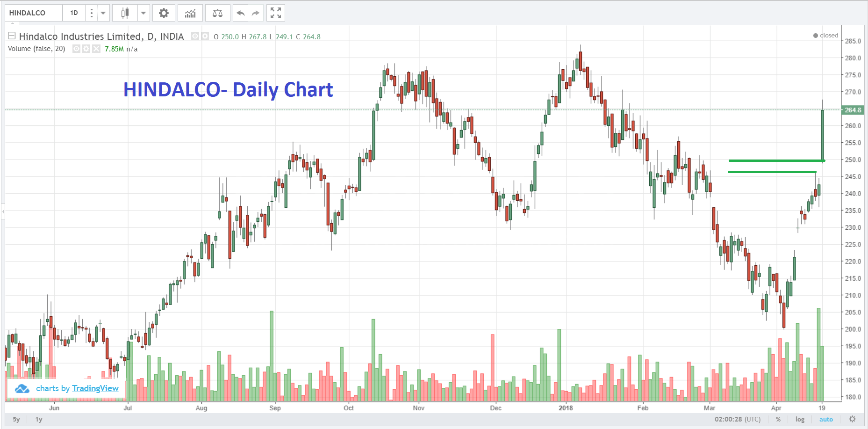Open chart properties gear in top toolbar
868x429 pixels.
[164, 13]
